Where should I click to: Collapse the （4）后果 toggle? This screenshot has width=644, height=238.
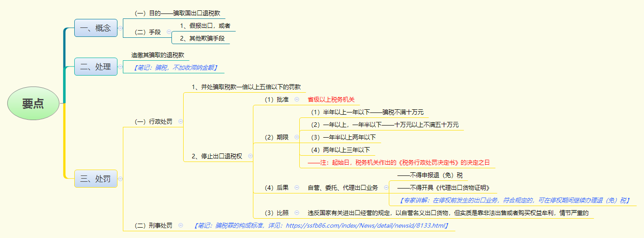297,188
